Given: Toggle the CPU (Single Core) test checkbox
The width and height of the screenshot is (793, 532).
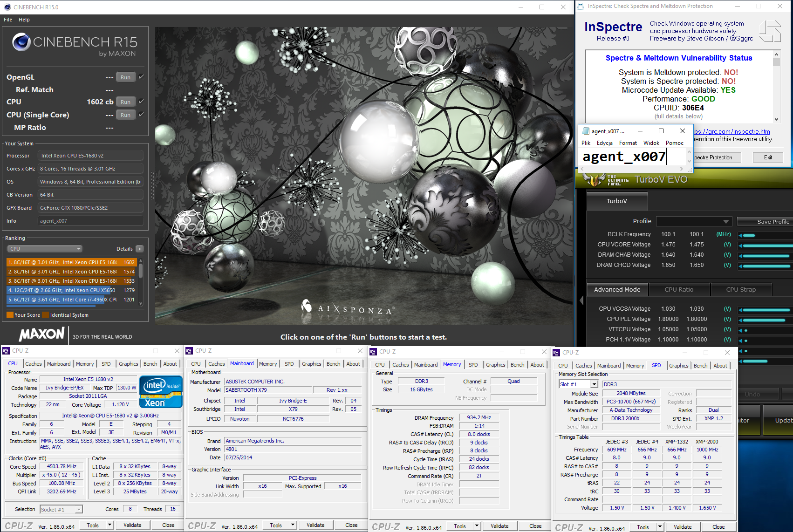Looking at the screenshot, I should coord(141,115).
